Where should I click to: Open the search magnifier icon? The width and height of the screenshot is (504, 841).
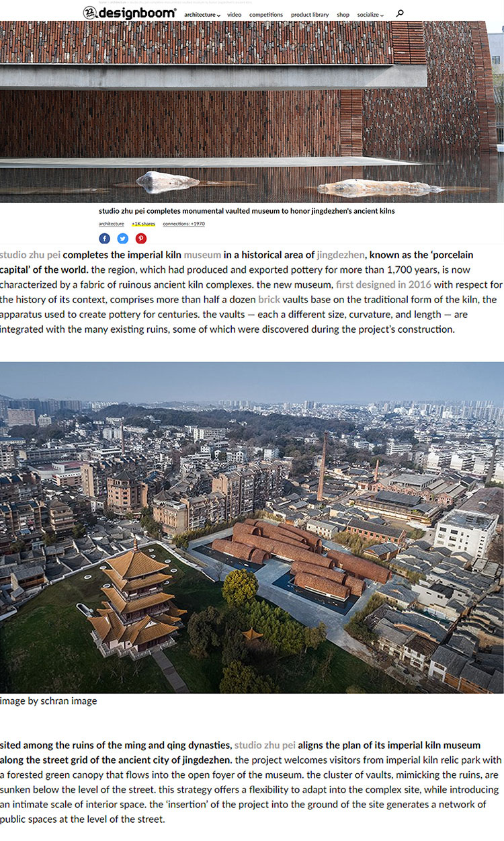[400, 13]
